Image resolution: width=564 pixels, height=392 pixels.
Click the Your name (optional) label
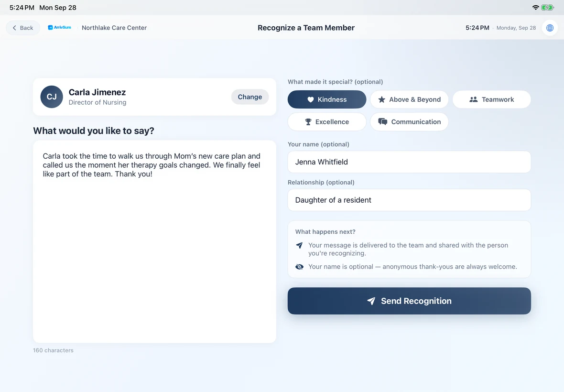pyautogui.click(x=318, y=144)
